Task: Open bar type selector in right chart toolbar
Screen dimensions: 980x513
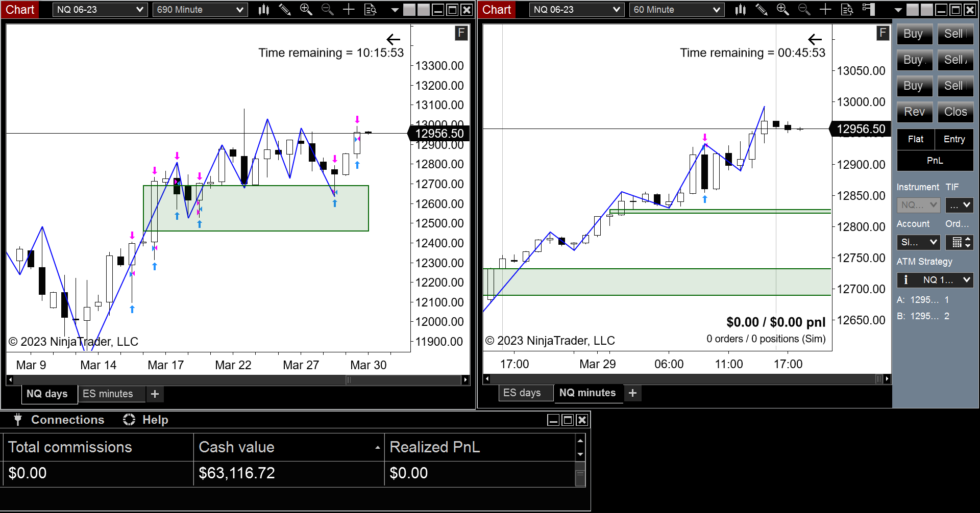Action: pyautogui.click(x=740, y=9)
